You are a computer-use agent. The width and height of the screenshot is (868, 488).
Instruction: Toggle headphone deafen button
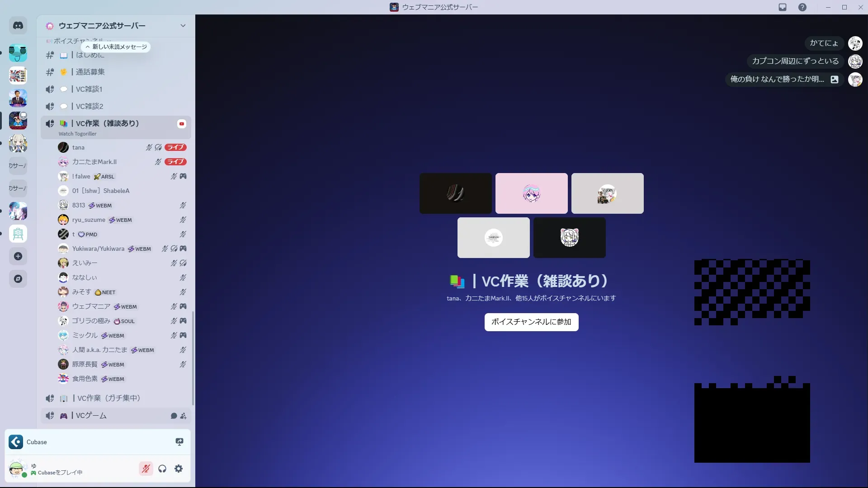click(x=162, y=469)
